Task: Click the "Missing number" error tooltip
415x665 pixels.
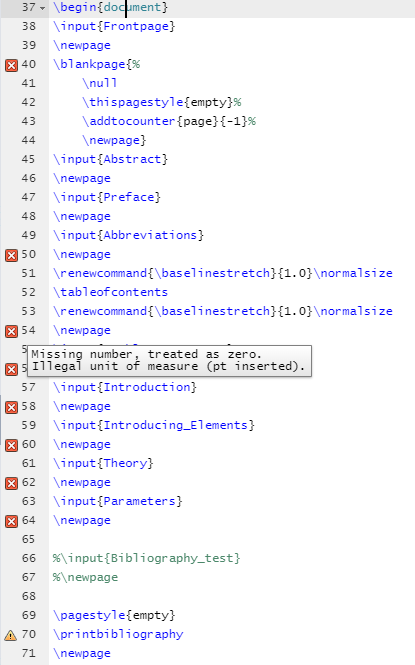Action: pos(169,360)
